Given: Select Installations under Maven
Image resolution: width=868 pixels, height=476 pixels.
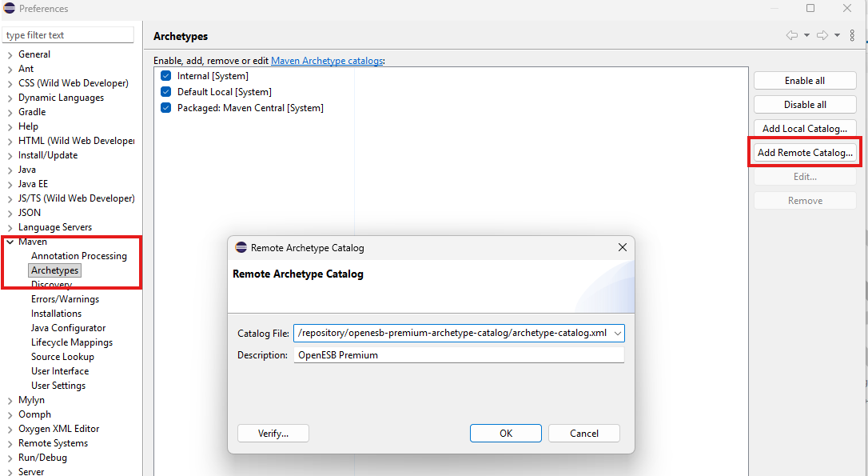Looking at the screenshot, I should coord(56,313).
